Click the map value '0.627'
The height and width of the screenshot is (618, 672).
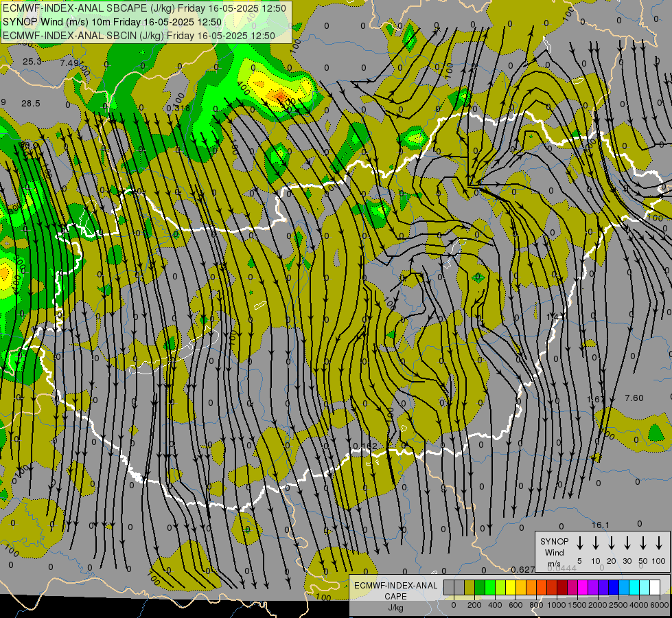(x=523, y=569)
